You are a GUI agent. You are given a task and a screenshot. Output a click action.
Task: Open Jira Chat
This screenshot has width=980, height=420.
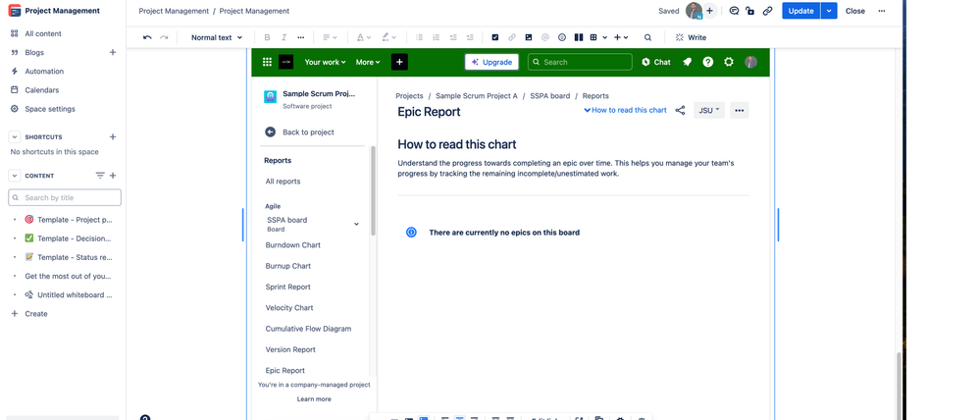655,62
